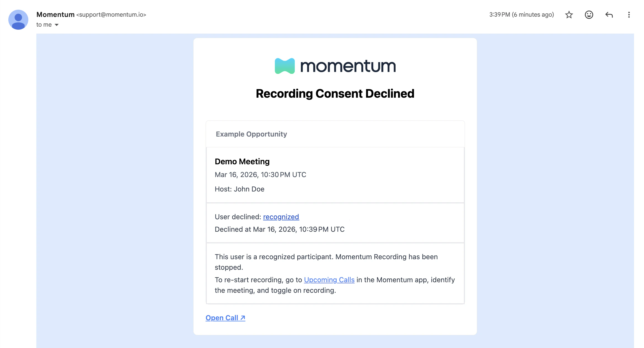
Task: Click the external-link arrow next to Open Call
Action: (242, 317)
